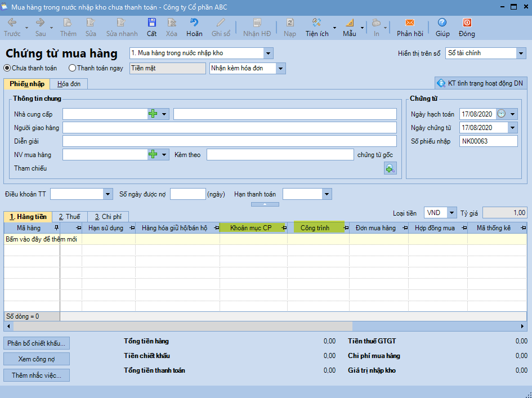This screenshot has height=398, width=532.
Task: Click the Tham chiếu reference search icon
Action: (x=390, y=168)
